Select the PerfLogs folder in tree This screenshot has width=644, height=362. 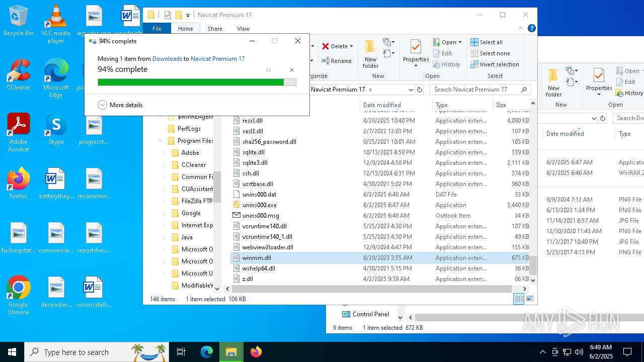[x=189, y=129]
